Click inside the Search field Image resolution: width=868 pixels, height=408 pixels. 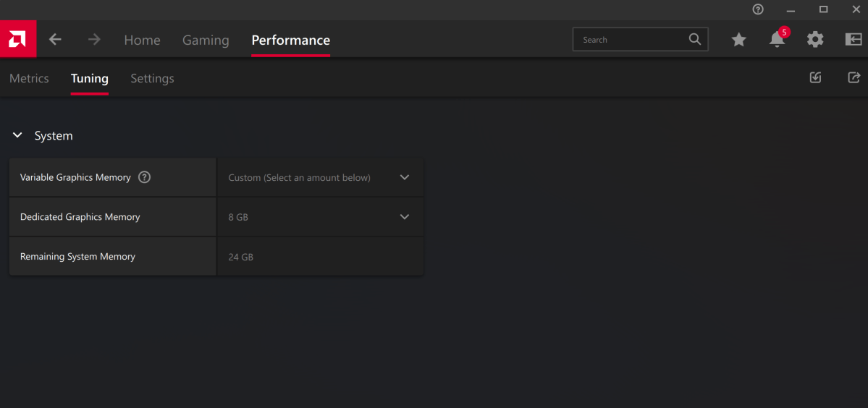641,39
